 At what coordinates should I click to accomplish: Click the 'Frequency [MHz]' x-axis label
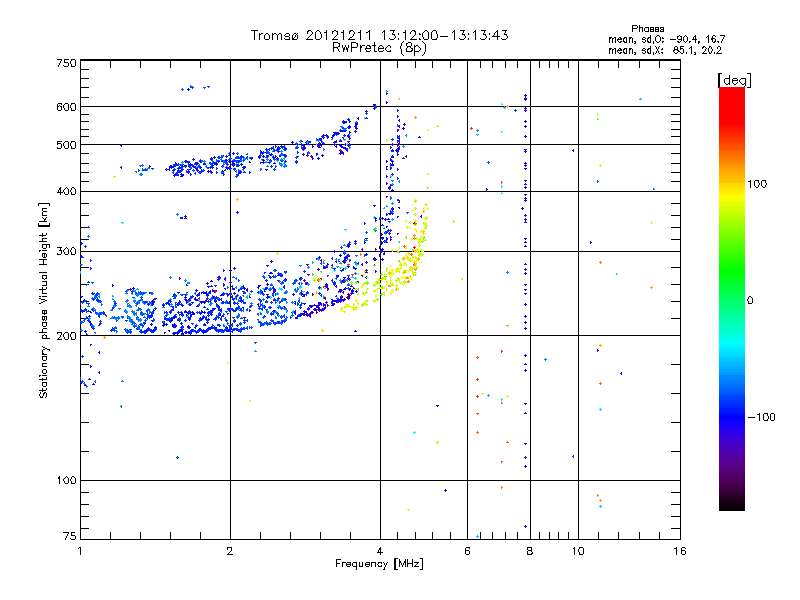[x=379, y=564]
